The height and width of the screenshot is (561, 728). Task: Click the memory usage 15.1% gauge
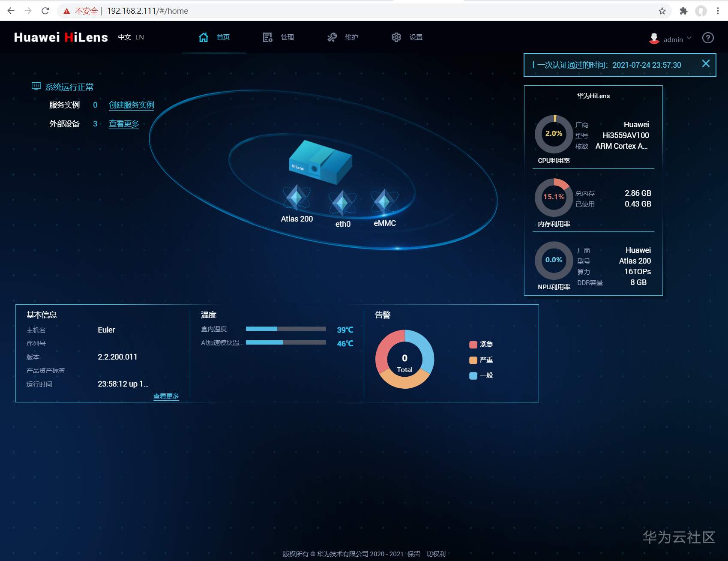[x=554, y=197]
